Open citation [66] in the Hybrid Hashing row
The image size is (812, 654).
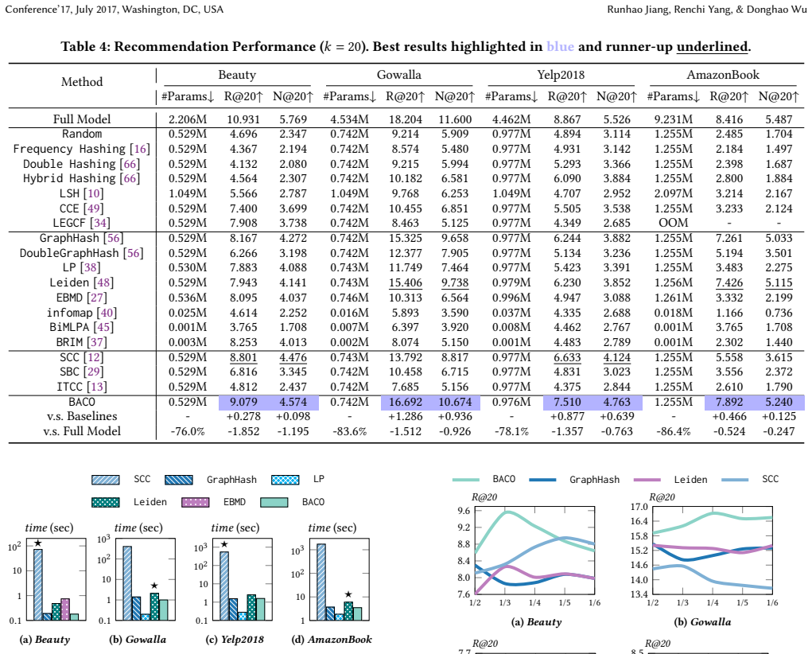point(130,179)
